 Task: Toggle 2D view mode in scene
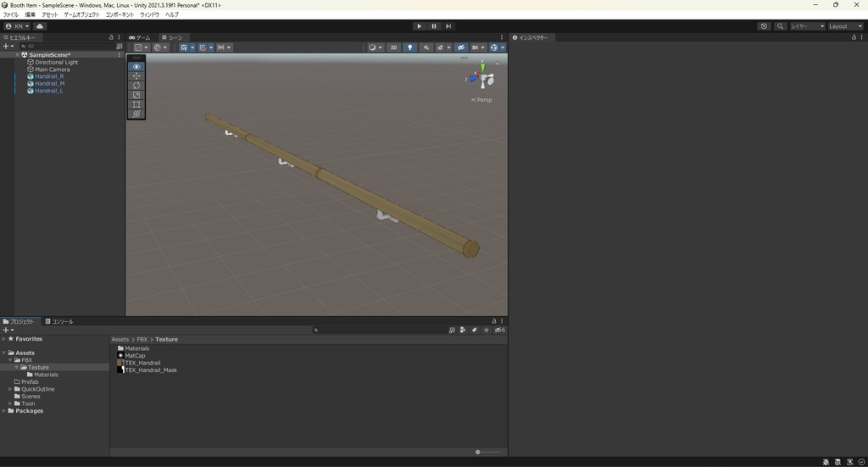[393, 47]
